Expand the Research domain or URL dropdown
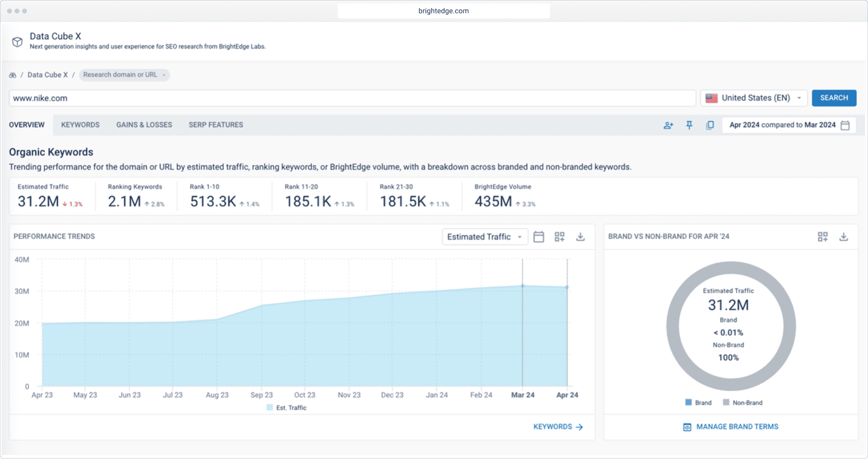This screenshot has width=868, height=459. 124,75
